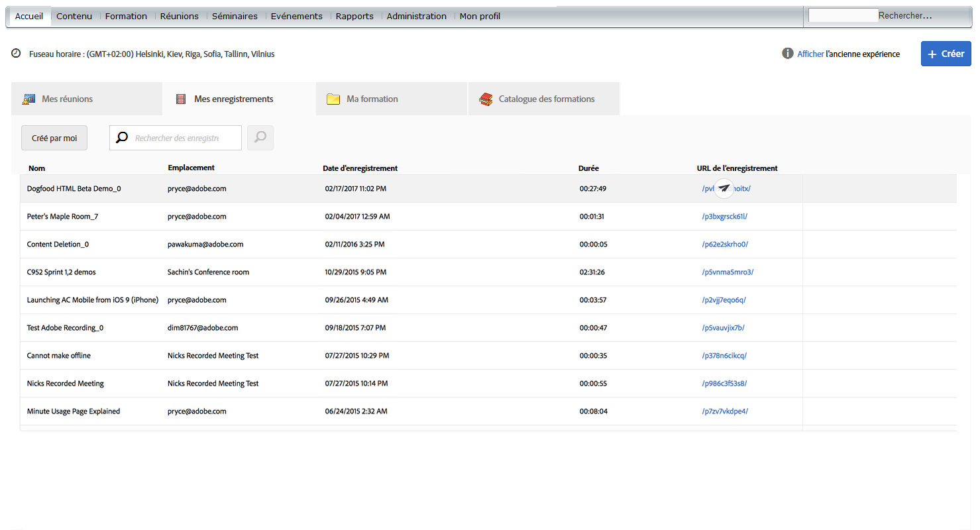Open the Administration menu
The image size is (980, 530).
416,16
